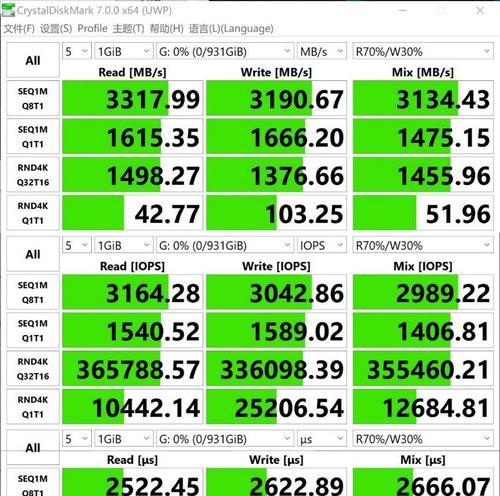
Task: Open the 文件(F) menu
Action: (x=19, y=29)
